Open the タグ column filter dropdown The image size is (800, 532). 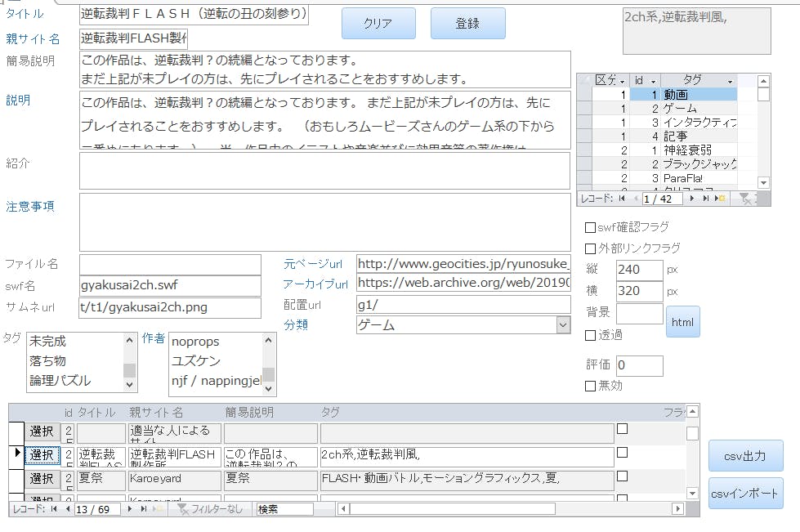tap(731, 81)
